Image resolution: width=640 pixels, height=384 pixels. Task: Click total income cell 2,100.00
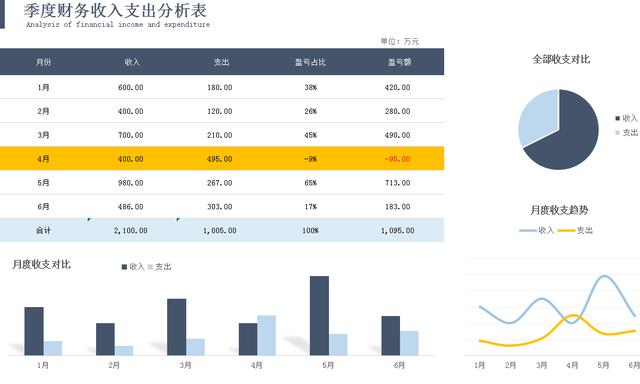[x=131, y=231]
